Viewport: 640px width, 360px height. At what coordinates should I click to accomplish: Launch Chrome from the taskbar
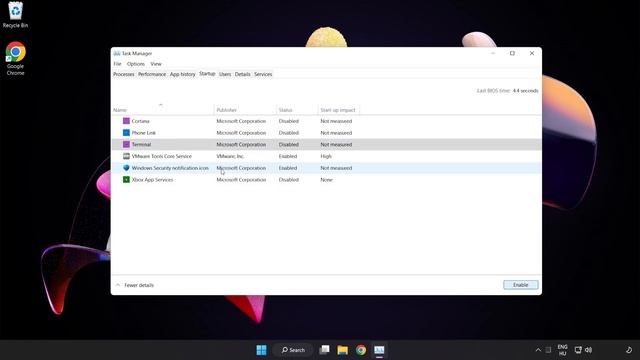coord(361,350)
